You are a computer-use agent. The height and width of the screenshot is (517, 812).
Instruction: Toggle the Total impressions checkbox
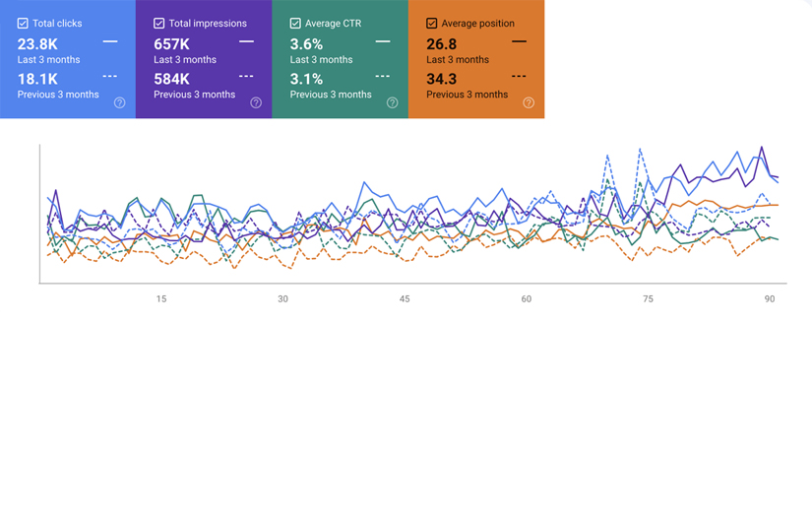point(159,23)
